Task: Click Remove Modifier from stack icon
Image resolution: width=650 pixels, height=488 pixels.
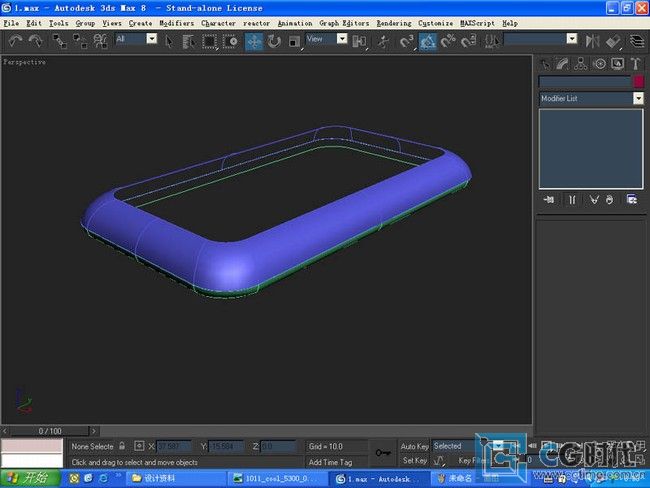Action: [x=609, y=200]
